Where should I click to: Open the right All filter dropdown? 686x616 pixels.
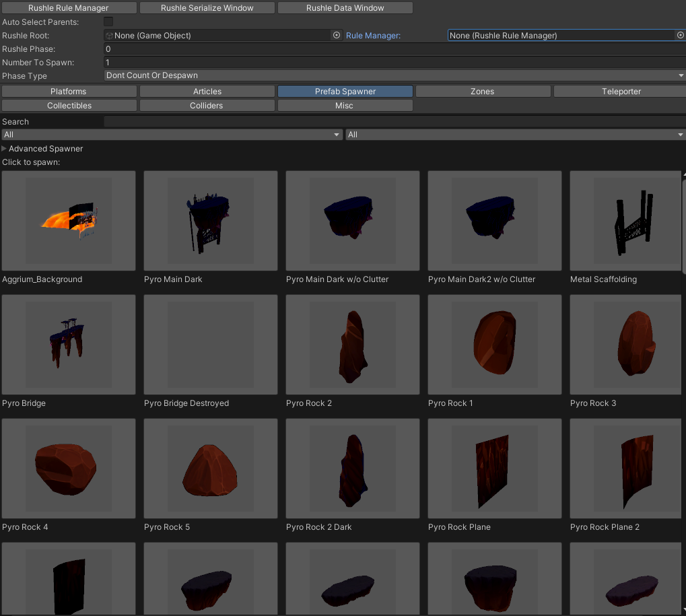[515, 135]
